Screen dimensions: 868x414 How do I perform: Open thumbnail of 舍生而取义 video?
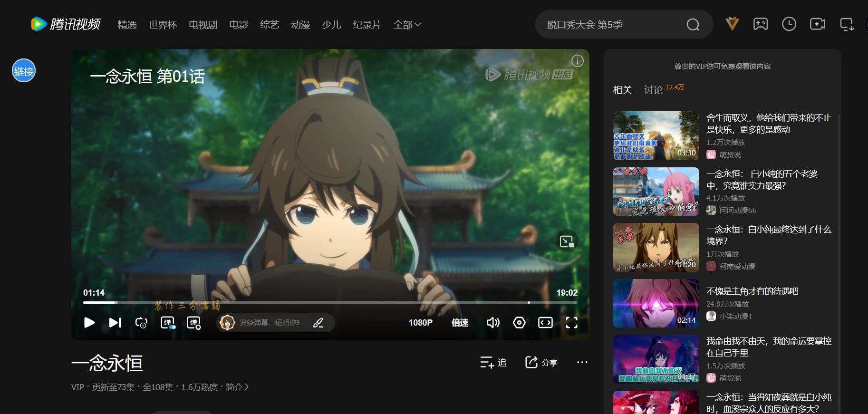656,135
